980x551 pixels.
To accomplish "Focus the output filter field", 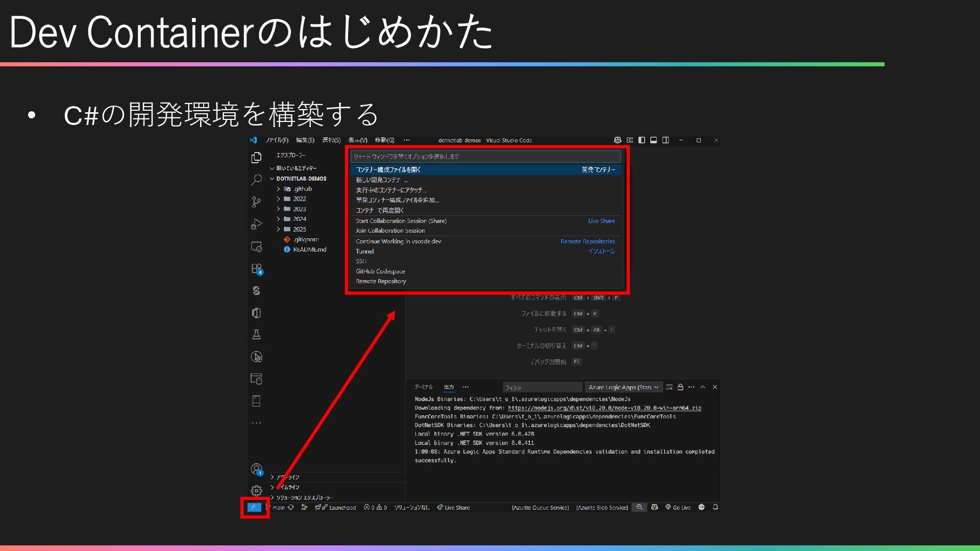I will click(x=542, y=387).
